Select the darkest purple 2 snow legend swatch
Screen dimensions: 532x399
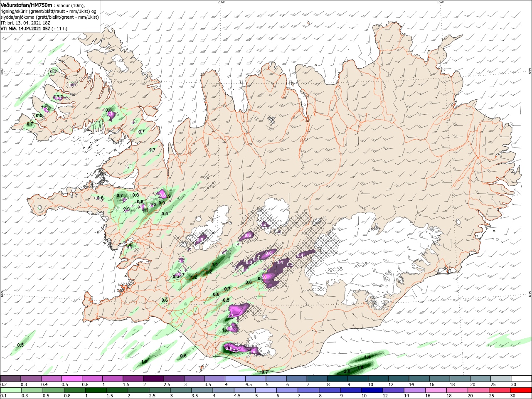153,379
